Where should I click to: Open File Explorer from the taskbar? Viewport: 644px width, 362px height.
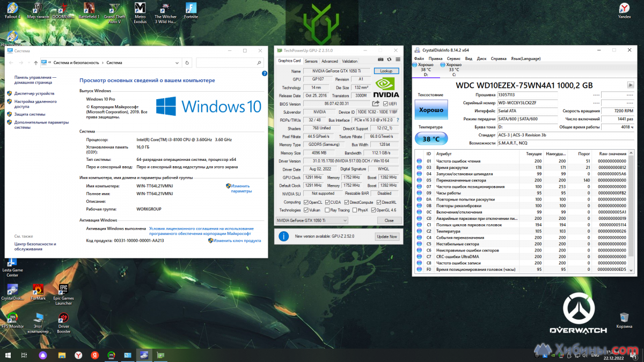(x=62, y=355)
